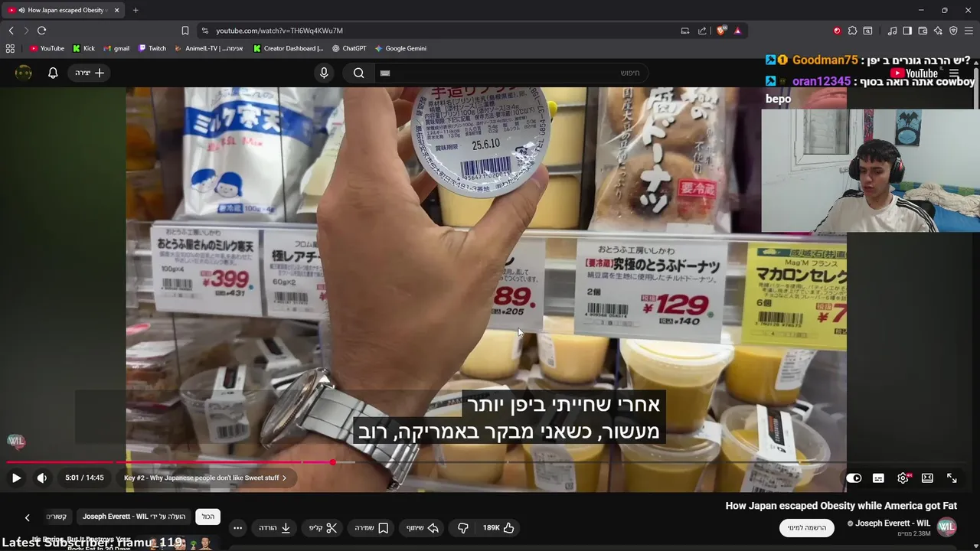Toggle the autoplay switch in player
The height and width of the screenshot is (551, 980).
pos(854,478)
